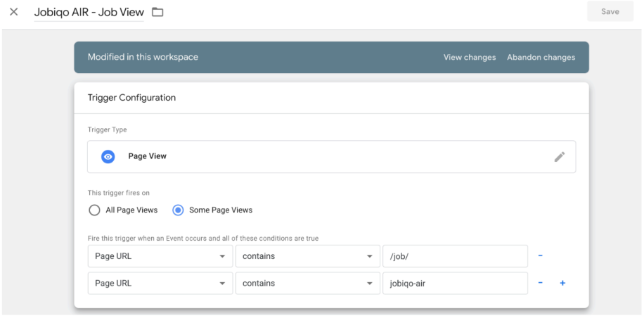Expand the second contains operator dropdown
The width and height of the screenshot is (644, 316).
(307, 283)
